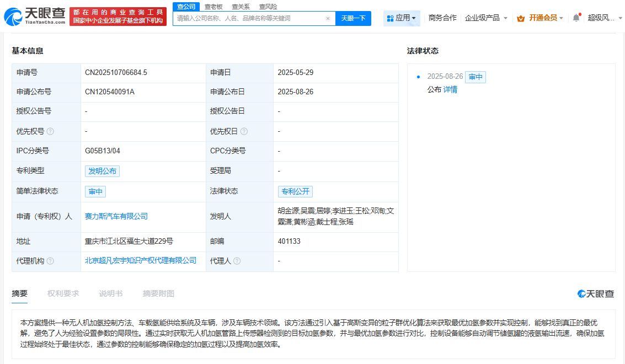Switch to the 权利要求 tab

click(65, 294)
